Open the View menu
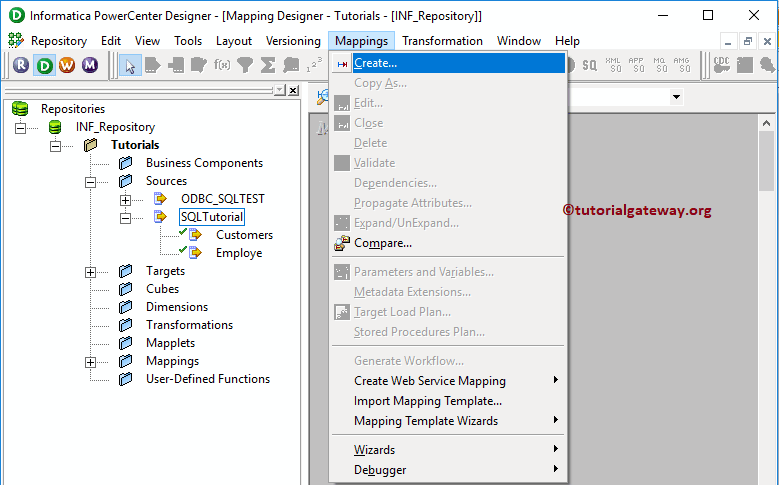The width and height of the screenshot is (779, 485). click(x=147, y=41)
